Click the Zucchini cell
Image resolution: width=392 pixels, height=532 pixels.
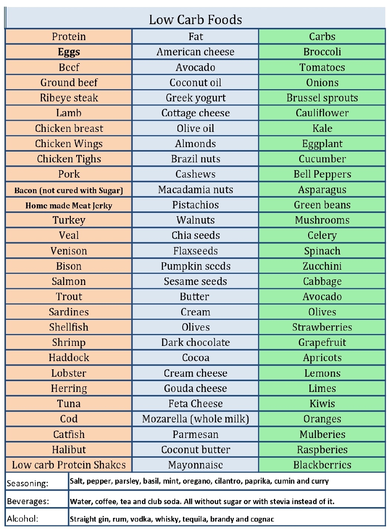click(x=322, y=266)
